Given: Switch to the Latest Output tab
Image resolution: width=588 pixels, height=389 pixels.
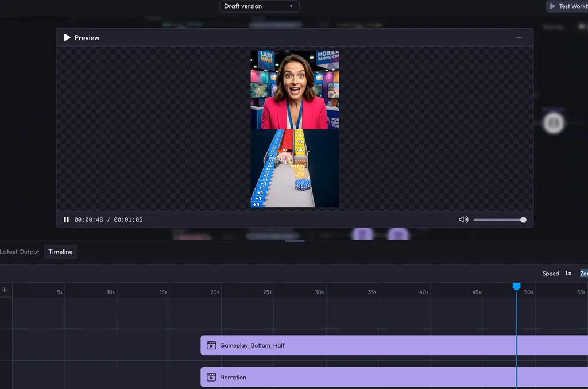Looking at the screenshot, I should click(20, 252).
